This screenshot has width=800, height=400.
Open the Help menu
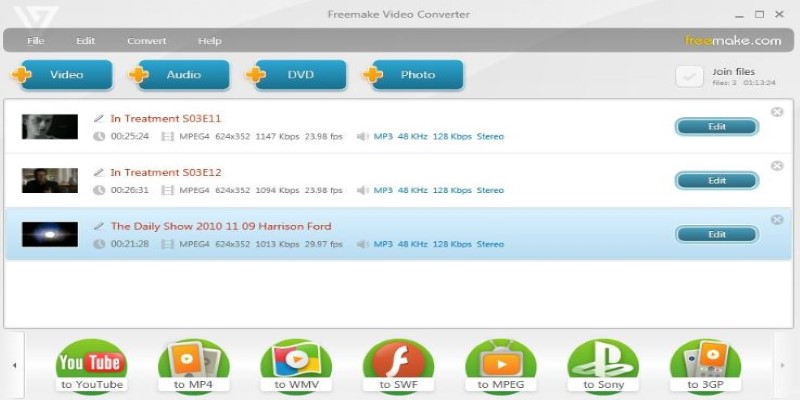tap(210, 41)
